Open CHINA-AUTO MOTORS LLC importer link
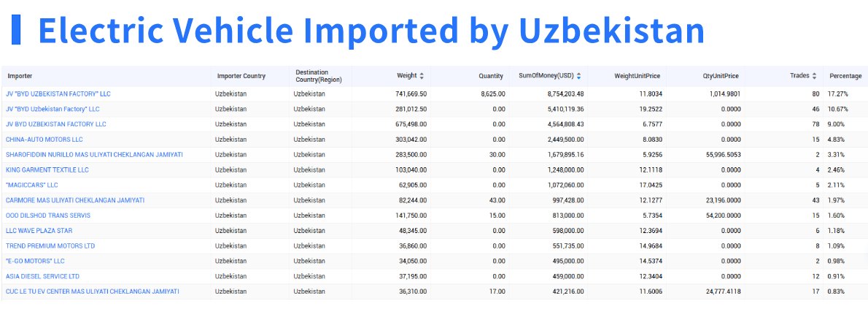 click(x=44, y=140)
